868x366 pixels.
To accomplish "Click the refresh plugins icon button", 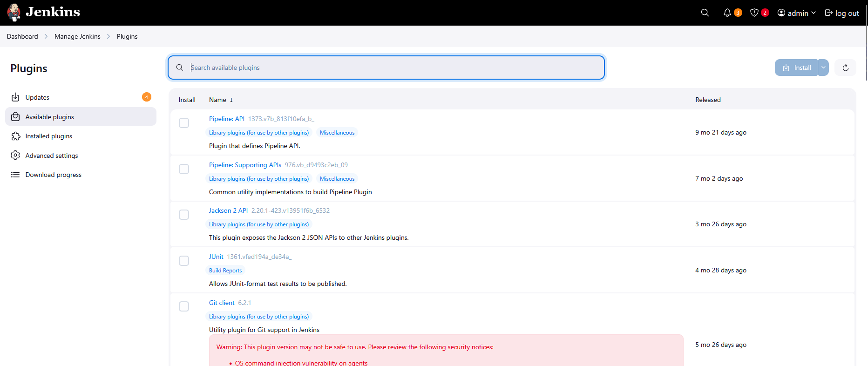I will pos(845,68).
